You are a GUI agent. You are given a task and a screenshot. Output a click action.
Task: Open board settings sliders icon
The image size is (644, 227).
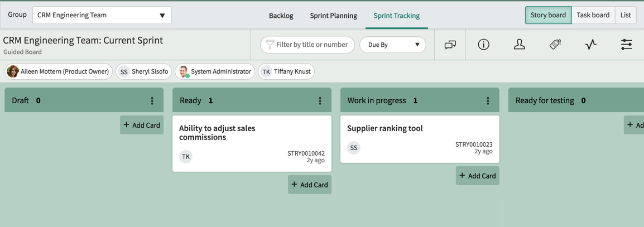[626, 45]
